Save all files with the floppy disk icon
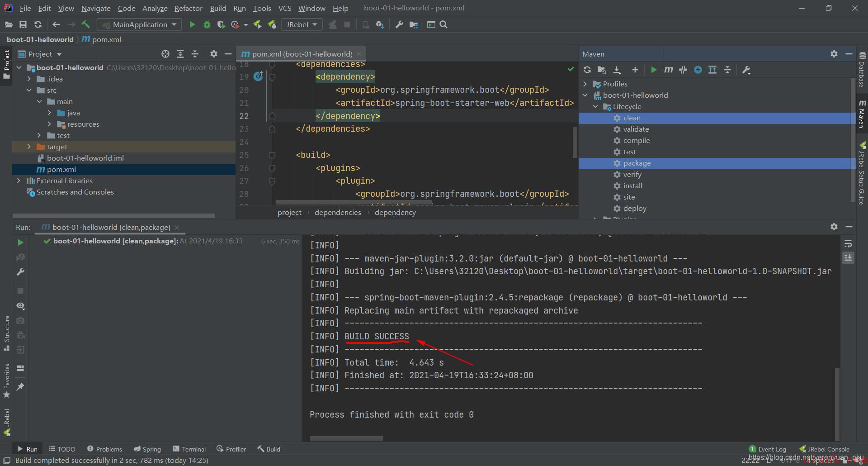The width and height of the screenshot is (868, 466). pyautogui.click(x=23, y=24)
